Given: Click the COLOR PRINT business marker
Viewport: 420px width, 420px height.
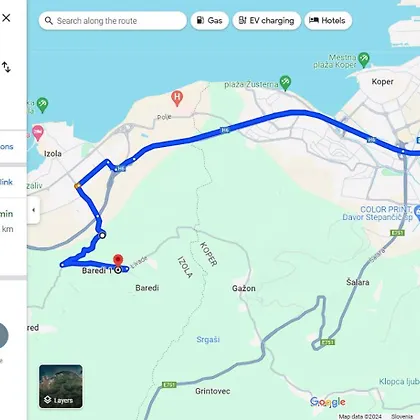Looking at the screenshot, I should click(x=417, y=213).
